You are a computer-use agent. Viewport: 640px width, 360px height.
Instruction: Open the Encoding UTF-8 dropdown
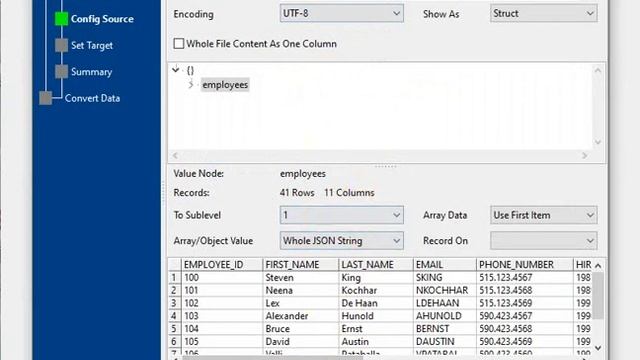[x=342, y=13]
